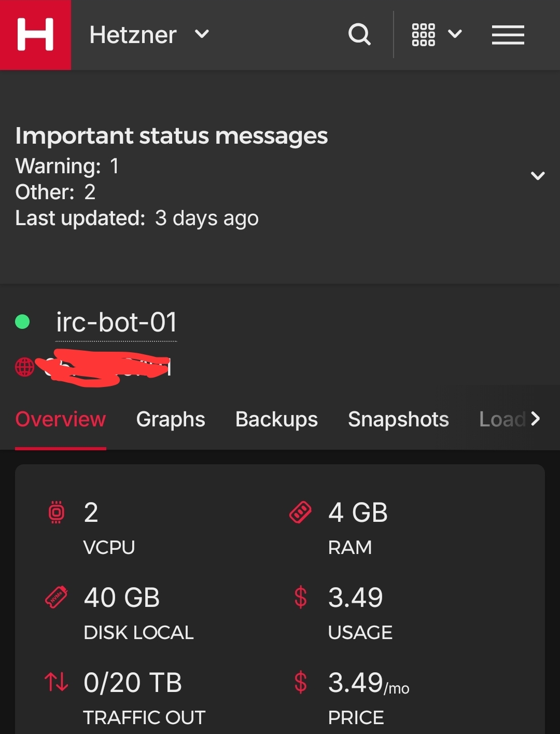560x734 pixels.
Task: Click the NVMe disk icon
Action: point(56,598)
